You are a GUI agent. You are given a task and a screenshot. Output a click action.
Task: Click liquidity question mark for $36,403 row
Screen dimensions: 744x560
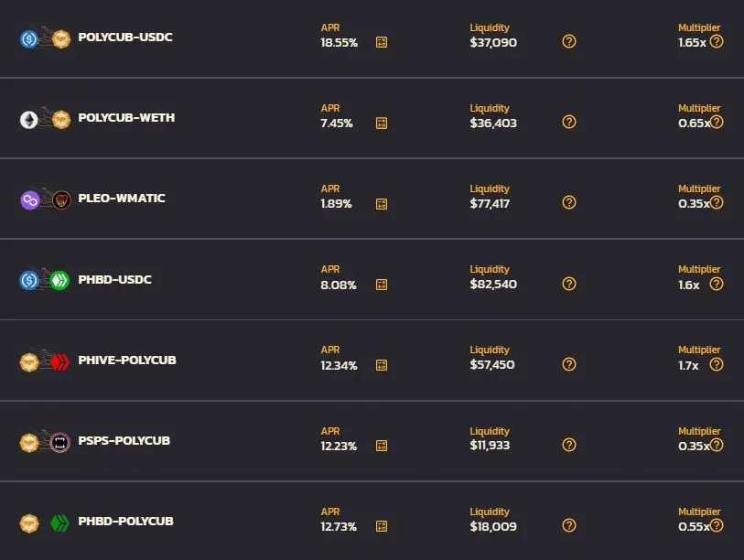(x=569, y=122)
